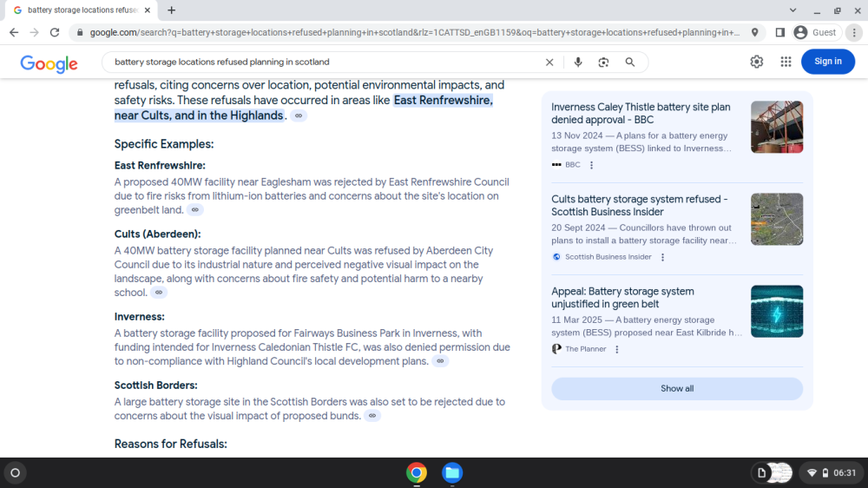Screen dimensions: 868x488
Task: Open source link after Scottish Borders paragraph
Action: (x=372, y=416)
